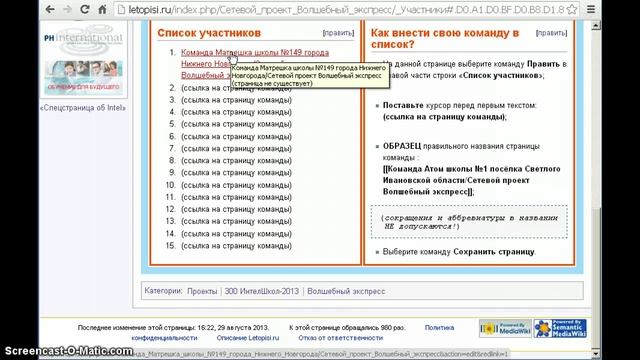640x360 pixels.
Task: Edit the Как внести свою команду section
Action: point(551,33)
